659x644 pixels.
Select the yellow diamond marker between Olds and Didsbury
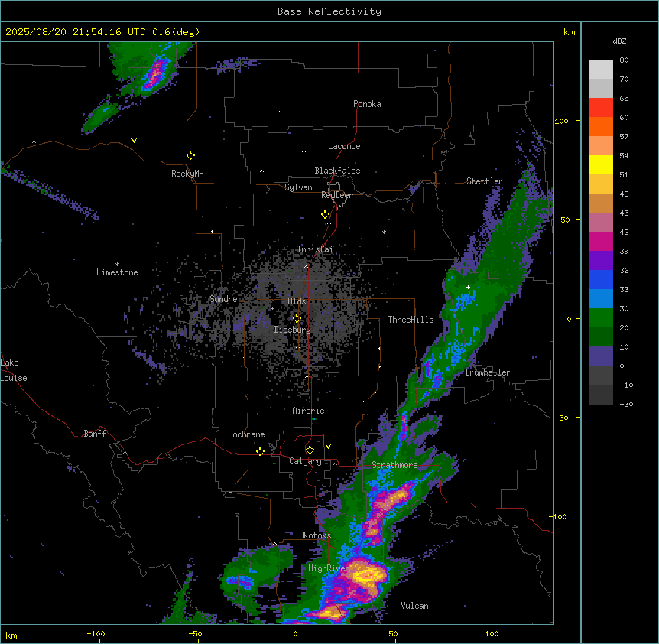coord(297,318)
